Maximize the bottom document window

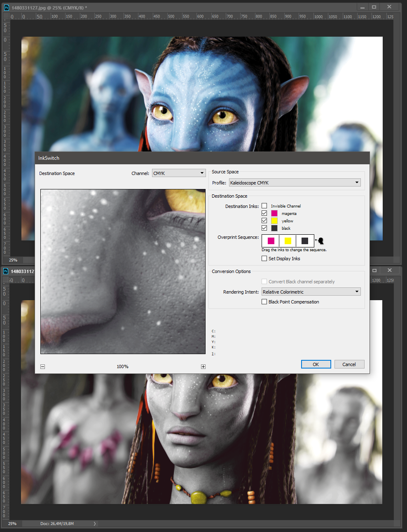[374, 271]
